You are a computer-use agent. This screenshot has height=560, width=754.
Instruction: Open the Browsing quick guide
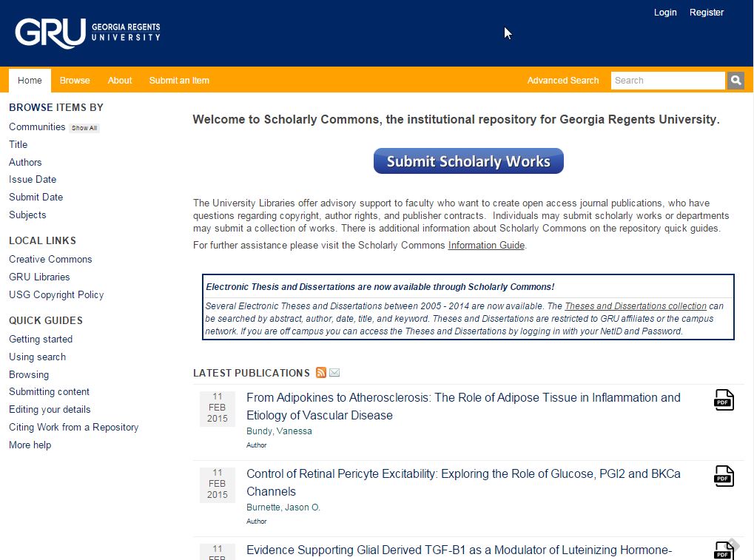point(29,374)
